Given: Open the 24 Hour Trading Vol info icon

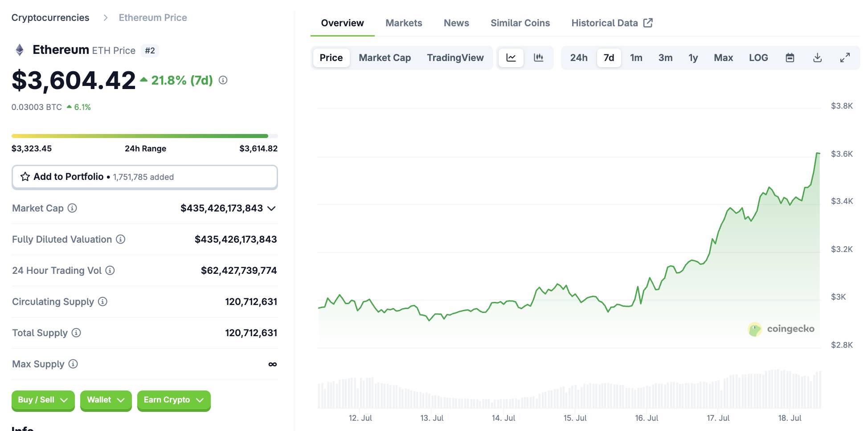Looking at the screenshot, I should [110, 270].
